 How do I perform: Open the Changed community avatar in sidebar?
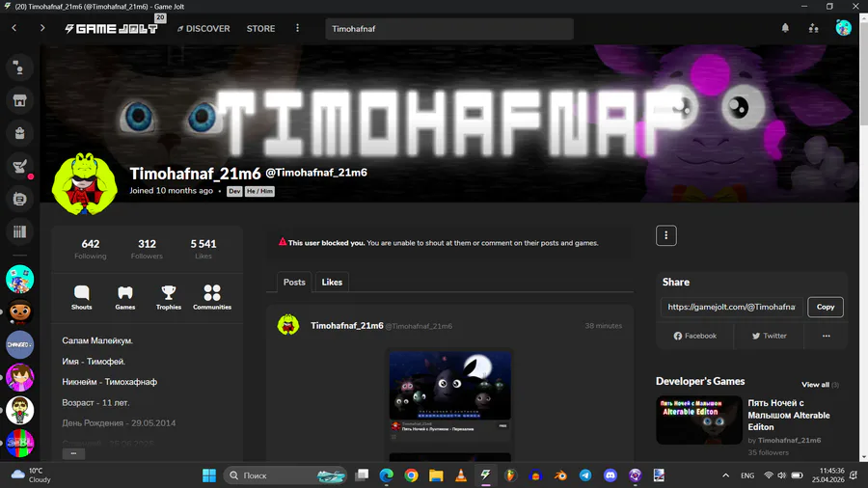[20, 344]
